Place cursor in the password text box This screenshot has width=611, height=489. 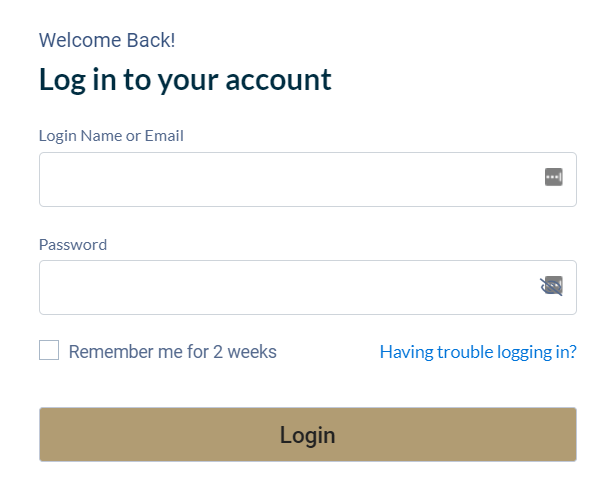tap(308, 287)
